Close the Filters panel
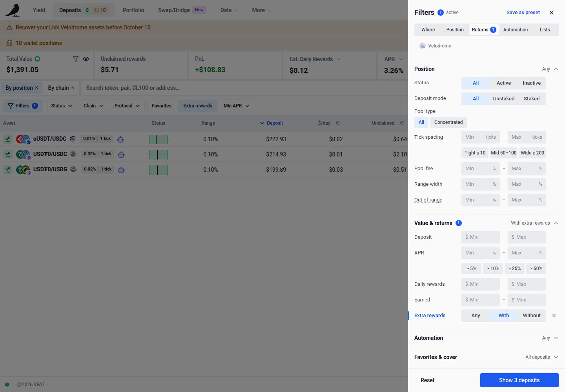Viewport: 565px width, 392px height. [x=552, y=13]
